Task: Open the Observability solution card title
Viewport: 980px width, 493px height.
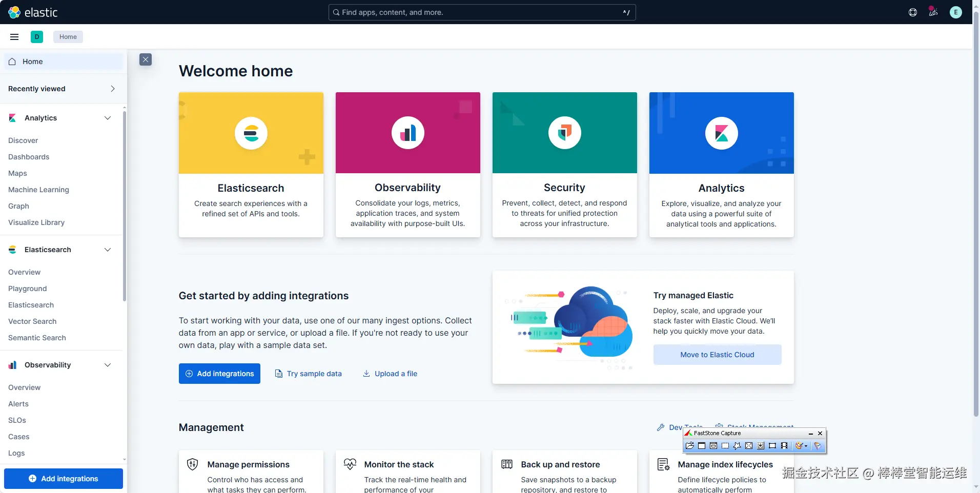Action: tap(407, 188)
